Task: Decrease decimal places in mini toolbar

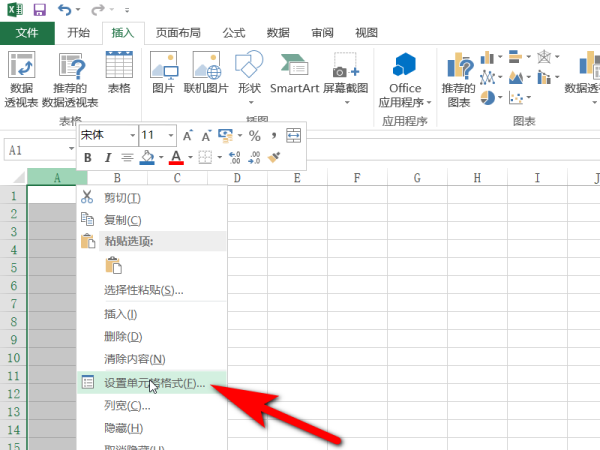Action: [254, 157]
